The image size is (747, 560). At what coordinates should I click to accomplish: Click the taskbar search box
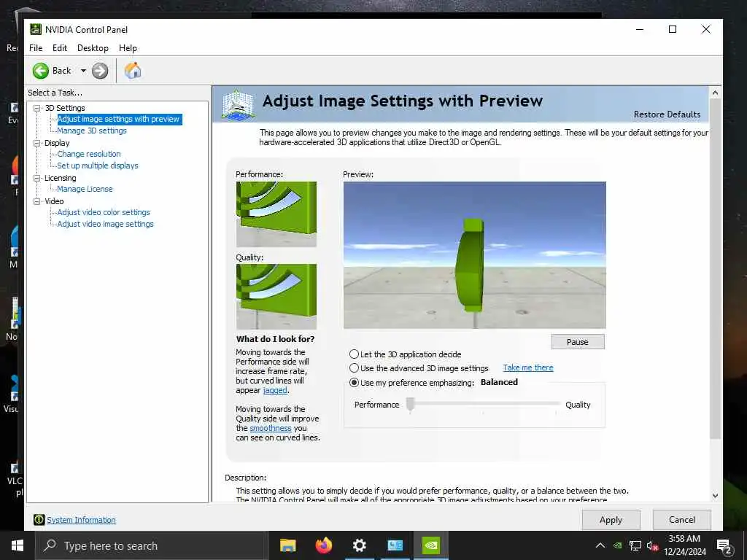152,545
